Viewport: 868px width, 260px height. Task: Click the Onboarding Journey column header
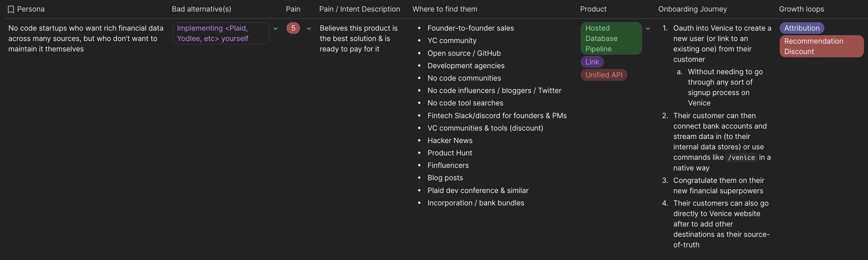(692, 9)
